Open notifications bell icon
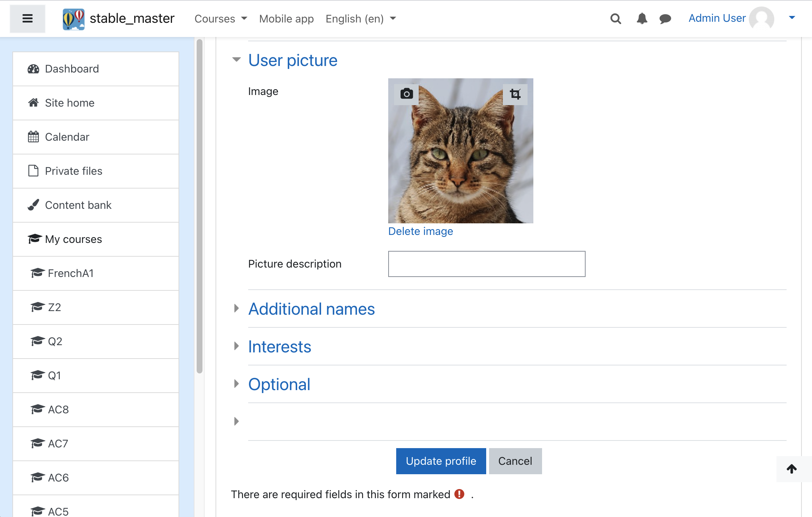Image resolution: width=812 pixels, height=517 pixels. (642, 18)
